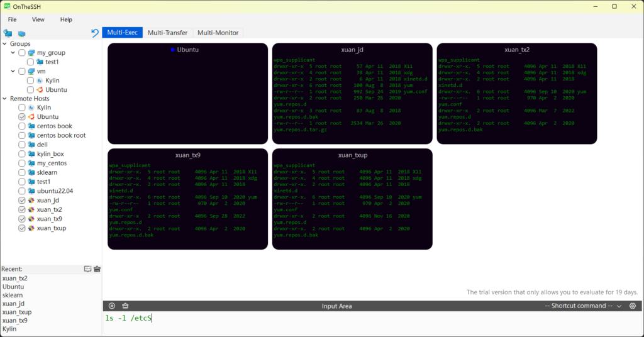Collapse the vm group node
Image resolution: width=644 pixels, height=337 pixels.
14,72
